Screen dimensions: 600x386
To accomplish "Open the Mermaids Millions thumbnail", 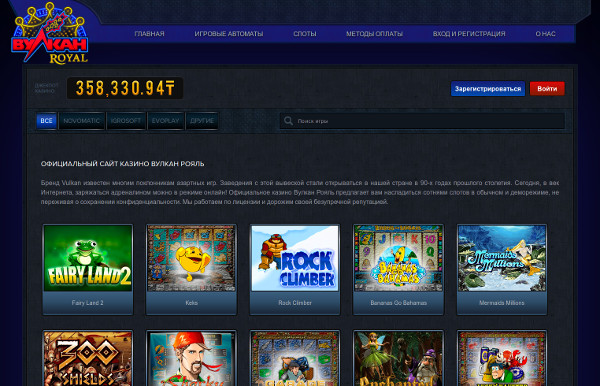I will (x=502, y=258).
